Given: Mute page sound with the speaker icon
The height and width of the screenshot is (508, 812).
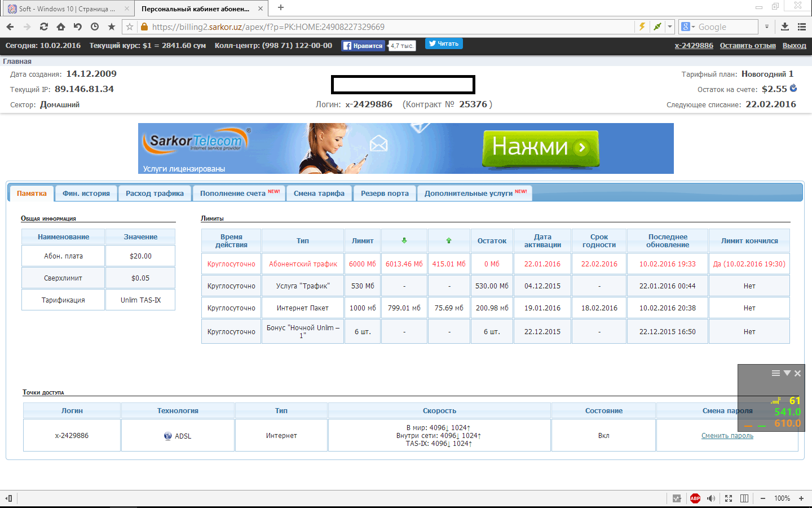Looking at the screenshot, I should click(711, 498).
